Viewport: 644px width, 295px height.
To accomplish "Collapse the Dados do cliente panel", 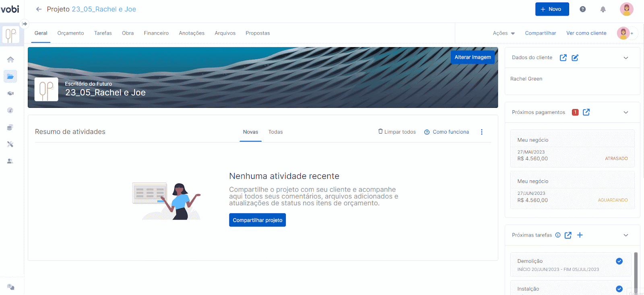I will pos(626,58).
